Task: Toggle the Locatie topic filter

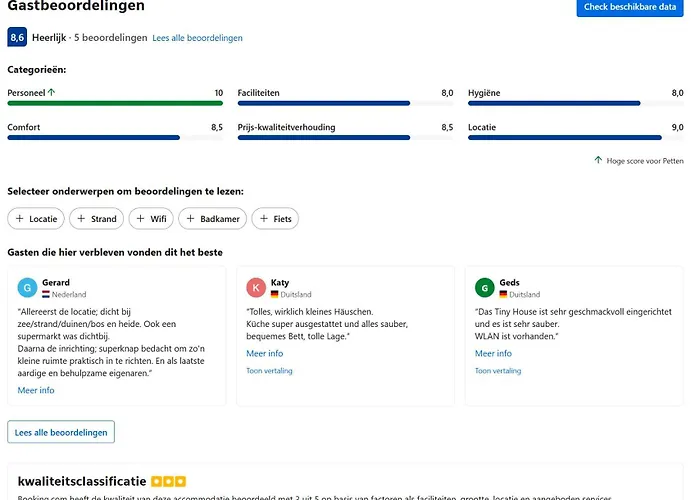Action: 36,218
